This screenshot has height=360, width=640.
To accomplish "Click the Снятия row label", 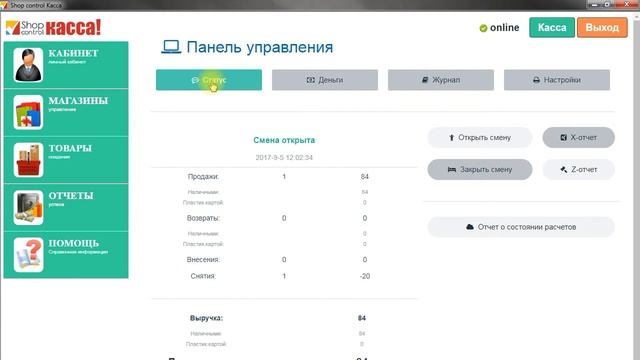I will coord(203,276).
